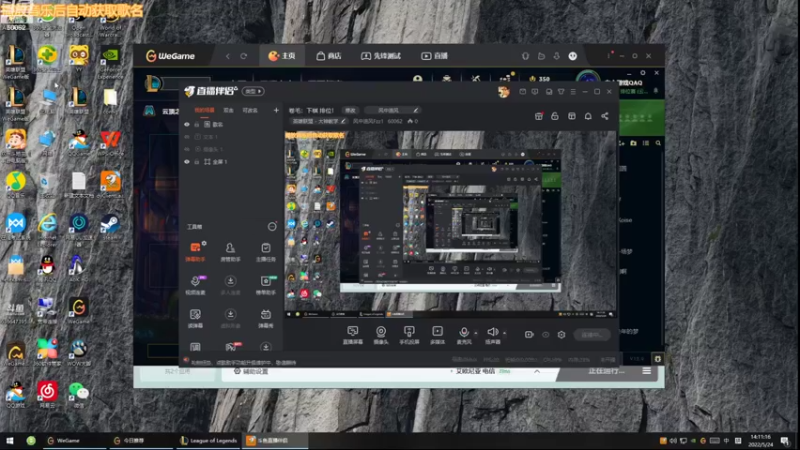
Task: Open stream settings gear in 直播伴侣
Action: coord(561,335)
